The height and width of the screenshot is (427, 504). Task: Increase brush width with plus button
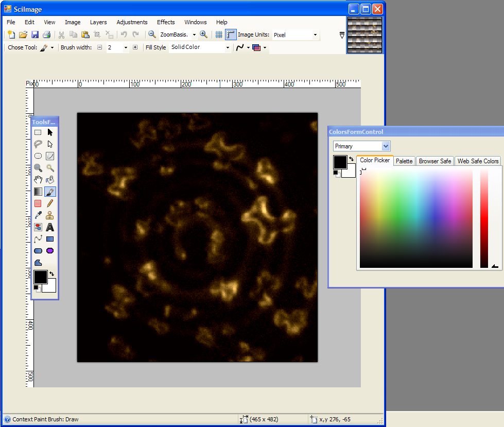pos(135,47)
